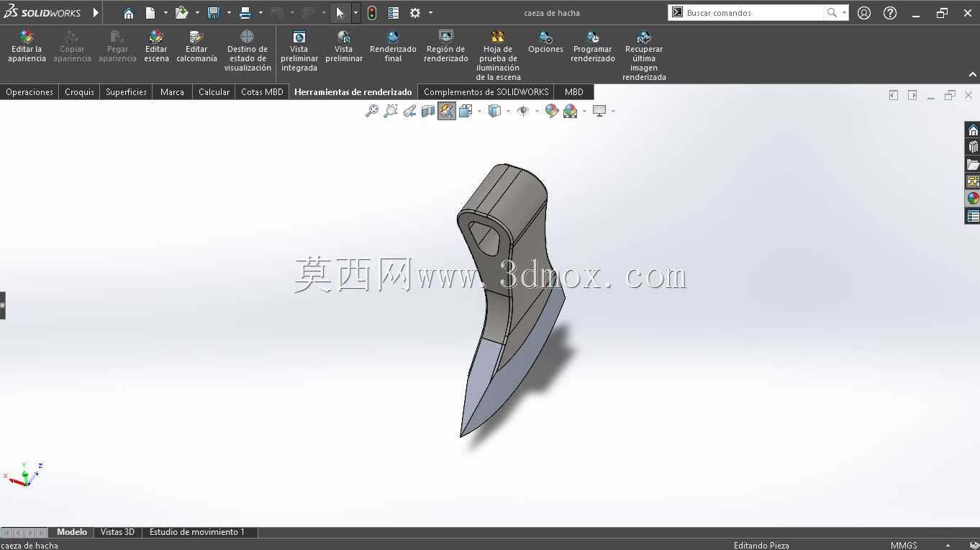Open Destino de estado de visualización
The width and height of the screenshot is (980, 550).
point(248,51)
